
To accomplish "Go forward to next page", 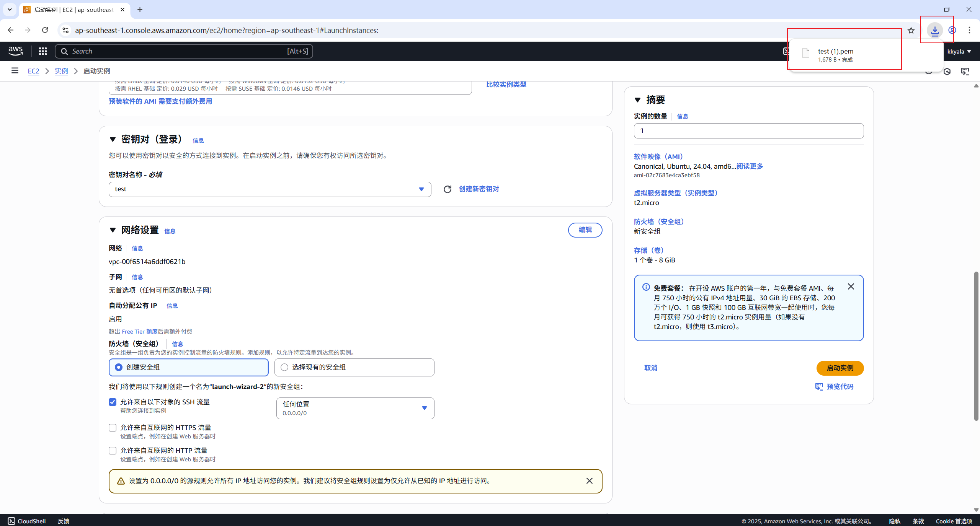I will click(28, 30).
